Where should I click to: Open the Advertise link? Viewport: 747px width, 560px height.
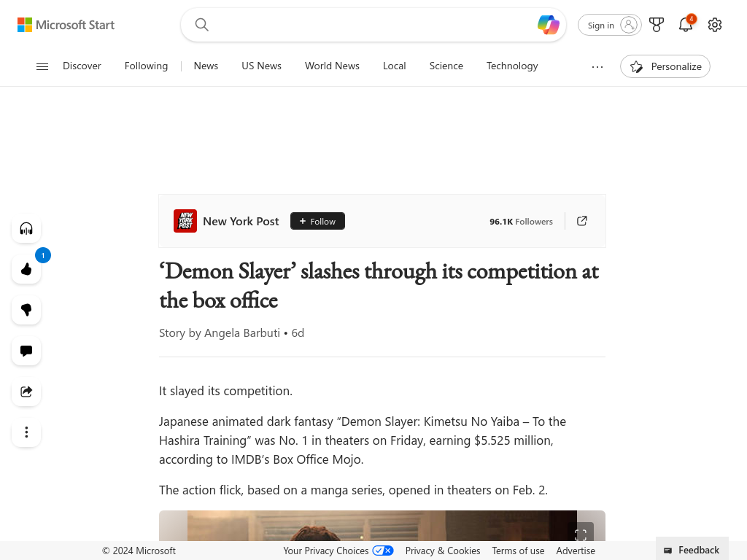(x=576, y=551)
